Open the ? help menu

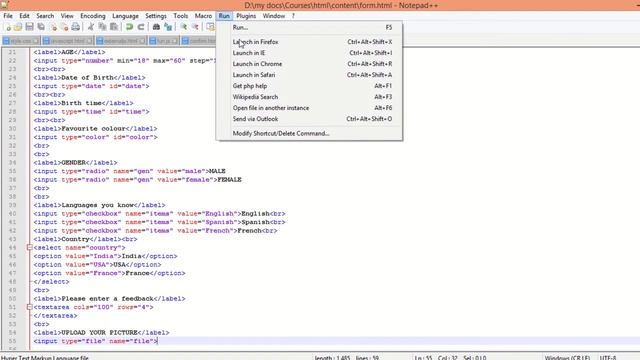point(293,16)
